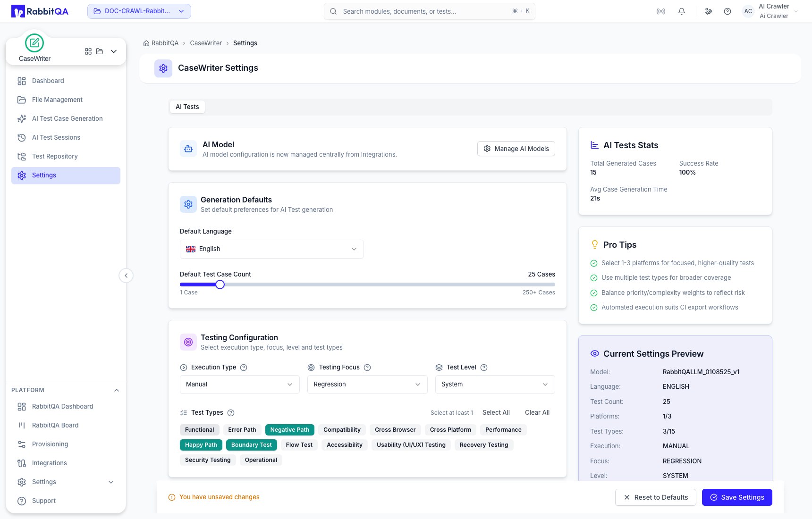Click the unsaved changes warning icon

(x=172, y=497)
